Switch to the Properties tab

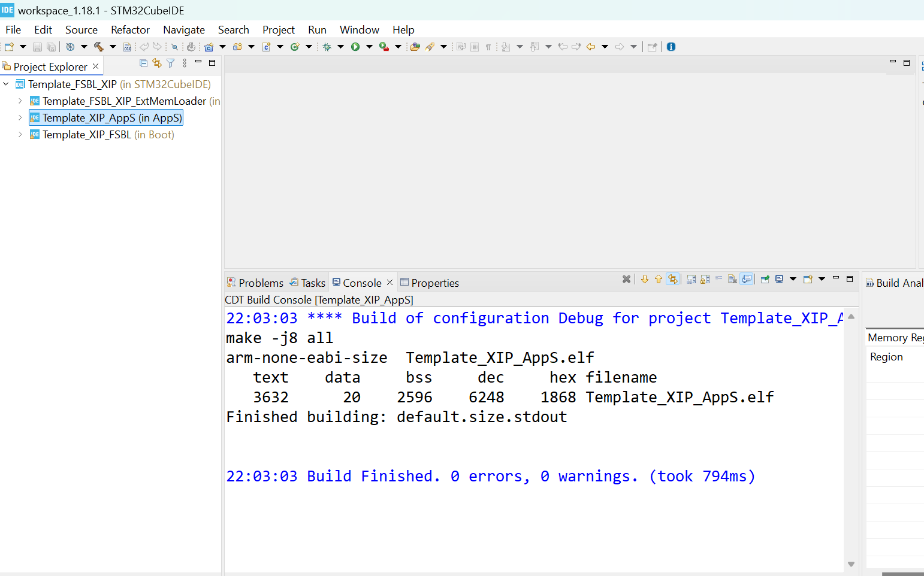[430, 283]
